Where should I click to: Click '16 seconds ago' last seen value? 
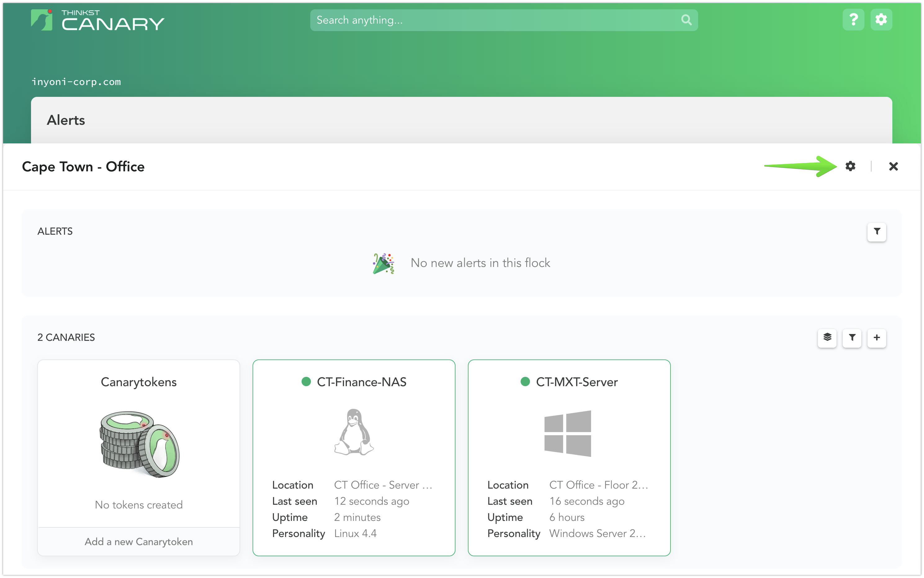click(x=587, y=501)
